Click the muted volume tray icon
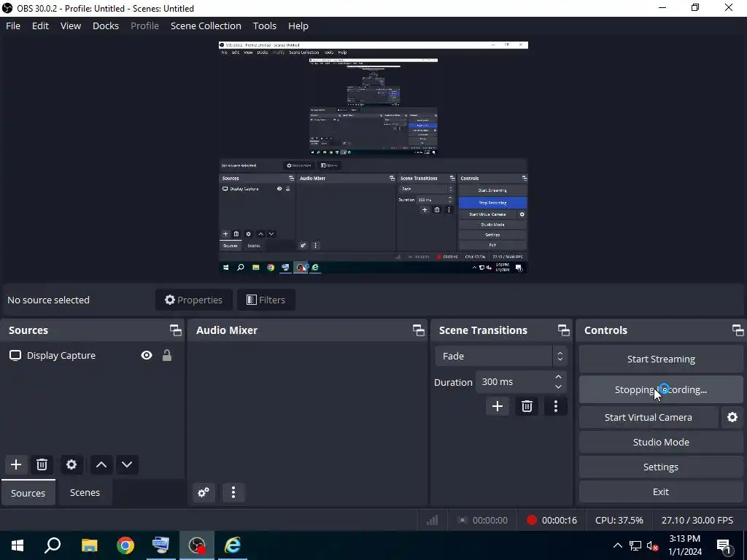The image size is (747, 560). 653,545
